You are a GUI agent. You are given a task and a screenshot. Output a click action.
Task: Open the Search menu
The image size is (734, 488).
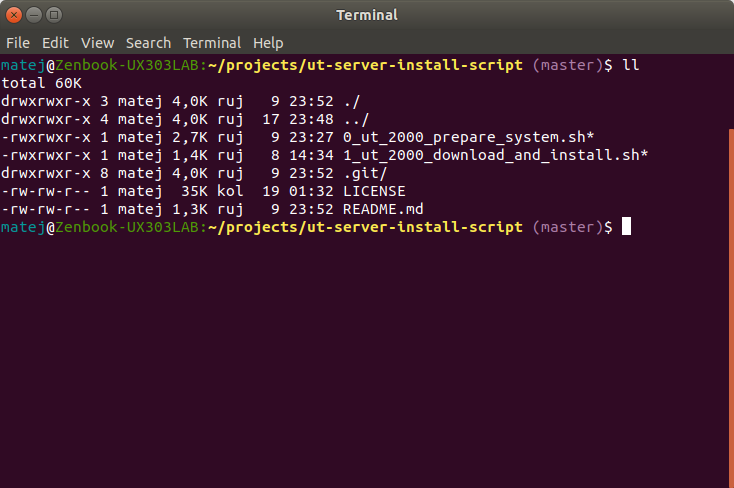click(148, 43)
